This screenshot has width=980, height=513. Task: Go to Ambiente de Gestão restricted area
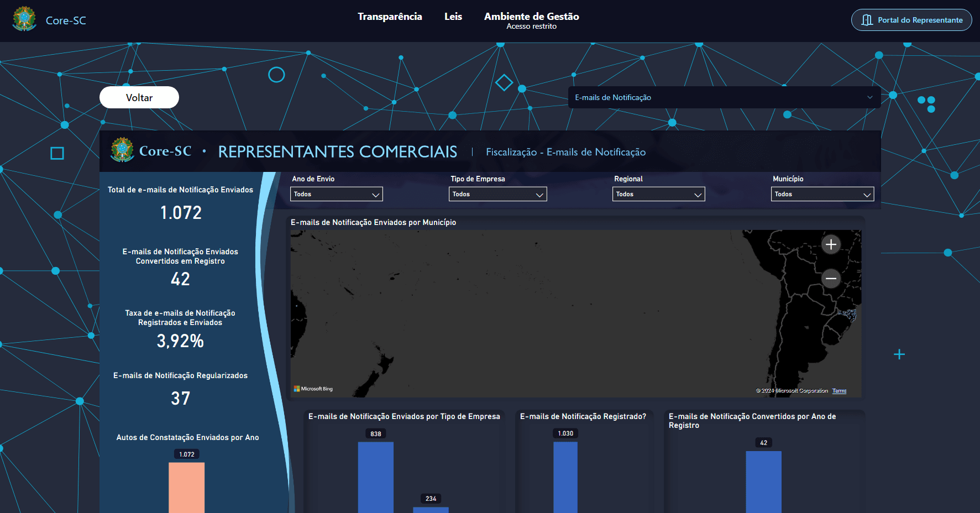click(531, 20)
